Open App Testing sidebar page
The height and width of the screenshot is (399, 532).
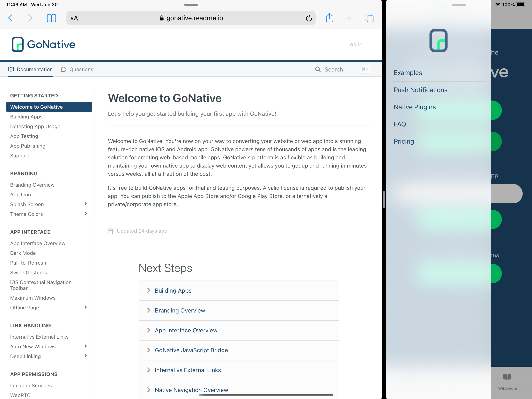(24, 136)
